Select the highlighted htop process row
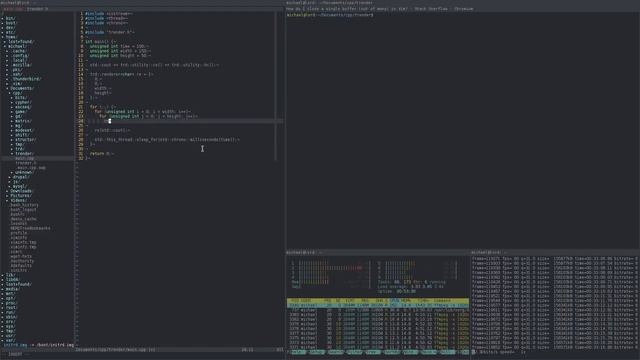Screen dimensions: 640x360 click(x=378, y=305)
